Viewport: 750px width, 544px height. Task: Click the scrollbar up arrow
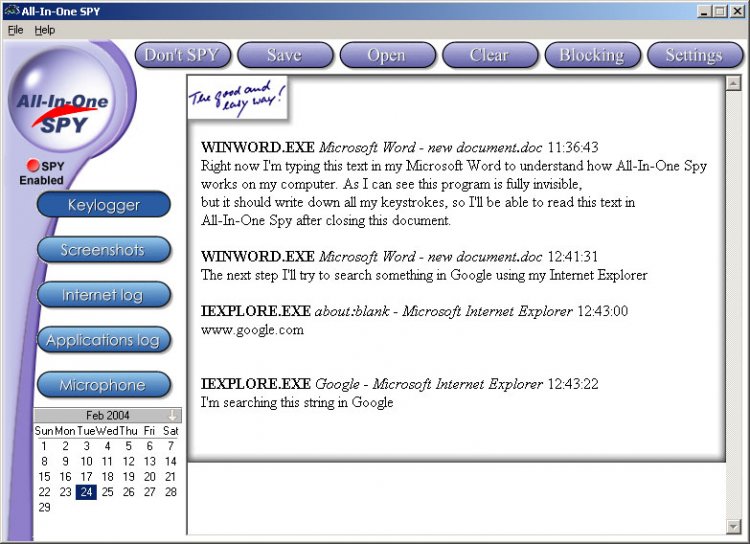point(733,83)
